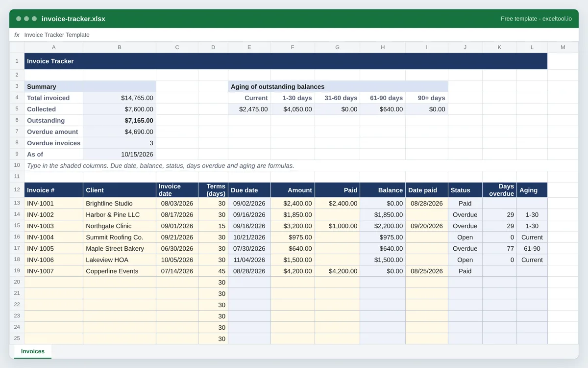The width and height of the screenshot is (588, 368).
Task: Select the Client table header
Action: click(120, 190)
